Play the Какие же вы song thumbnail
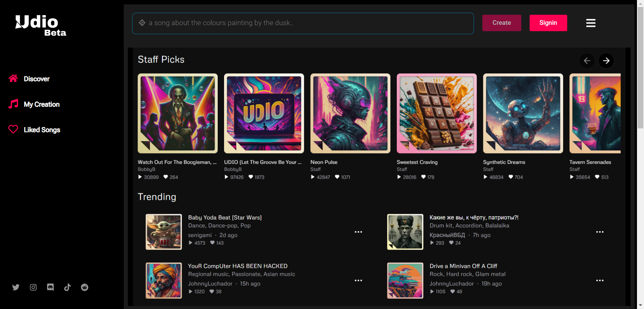 pos(405,232)
